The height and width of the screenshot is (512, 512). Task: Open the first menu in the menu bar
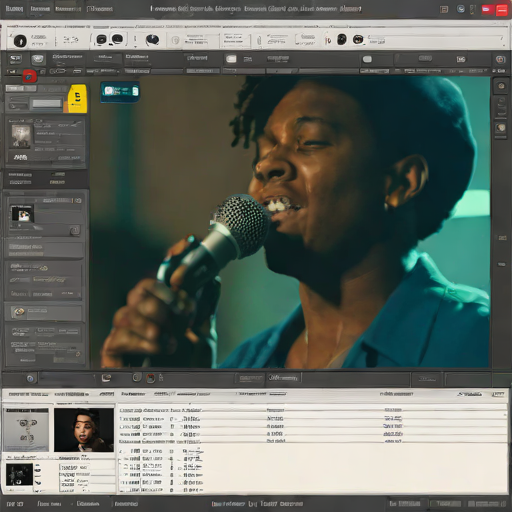(x=14, y=9)
